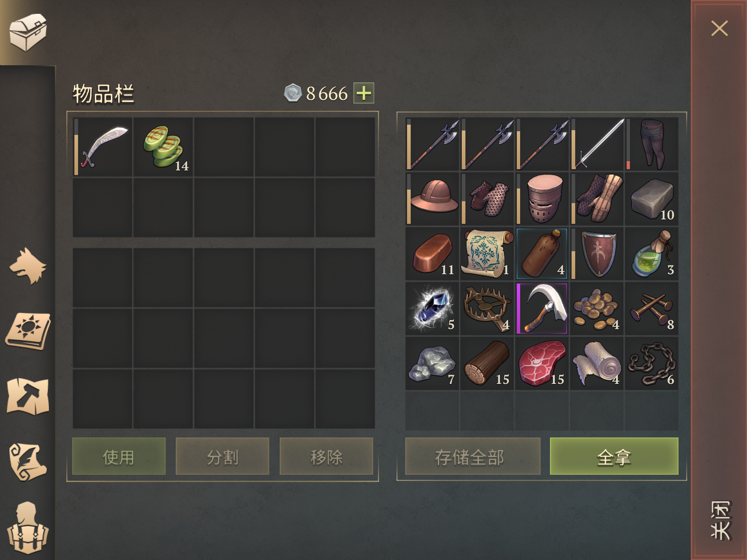Select the iron chain stack
The height and width of the screenshot is (560, 747).
click(652, 363)
